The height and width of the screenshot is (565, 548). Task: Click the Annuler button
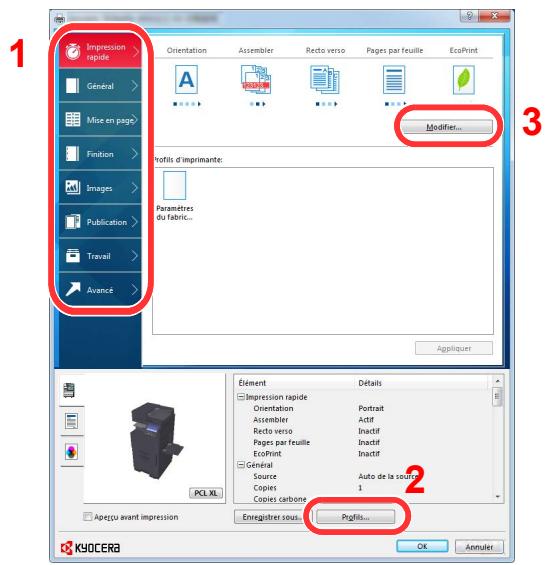[479, 547]
